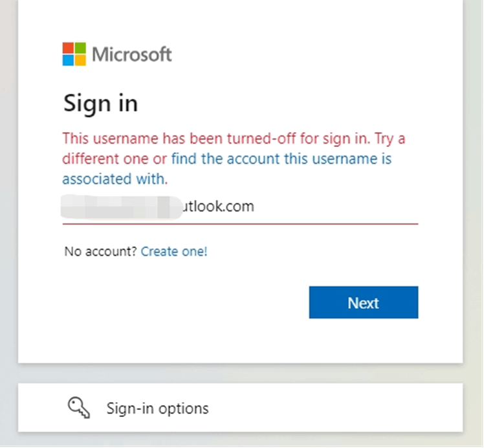The image size is (484, 448).
Task: Click the green square of the Microsoft logo
Action: tap(80, 48)
